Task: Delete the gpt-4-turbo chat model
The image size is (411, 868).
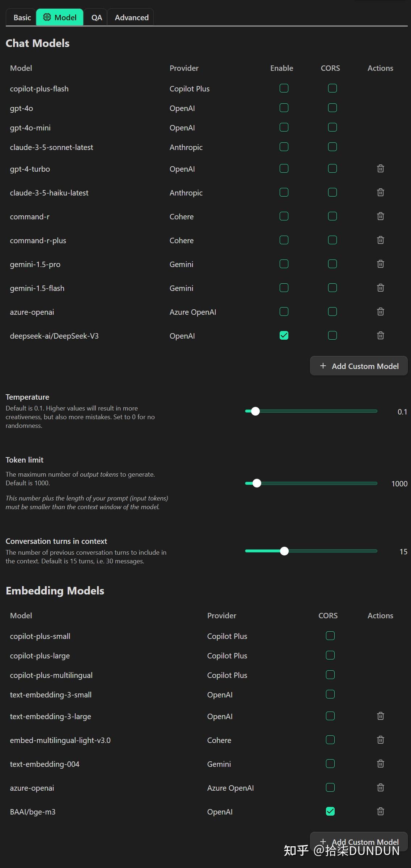Action: pyautogui.click(x=380, y=168)
